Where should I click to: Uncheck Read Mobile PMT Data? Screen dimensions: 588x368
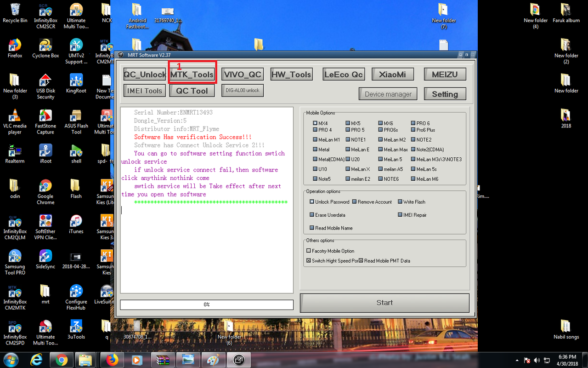384,261
